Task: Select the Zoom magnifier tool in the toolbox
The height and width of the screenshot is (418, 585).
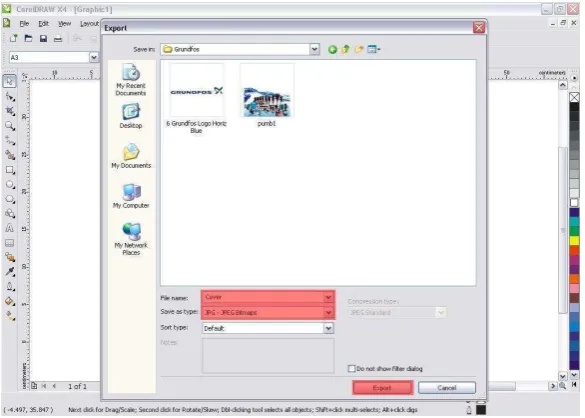Action: 10,126
